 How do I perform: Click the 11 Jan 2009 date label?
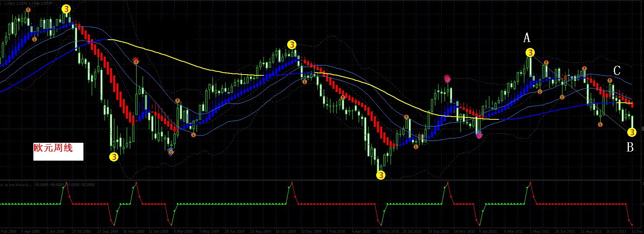pyautogui.click(x=159, y=231)
